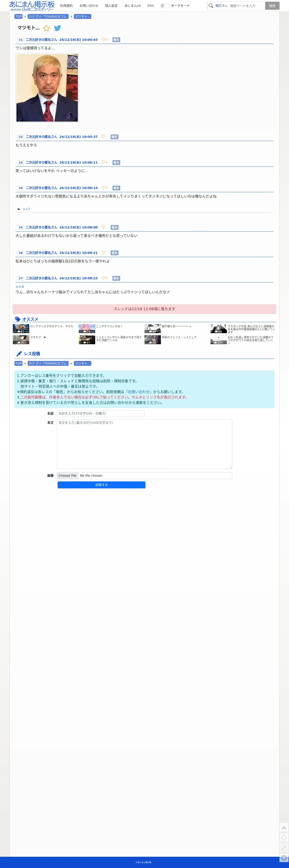Open マツモト… breadcrumb in reply section
Image resolution: width=289 pixels, height=868 pixels.
pyautogui.click(x=83, y=363)
